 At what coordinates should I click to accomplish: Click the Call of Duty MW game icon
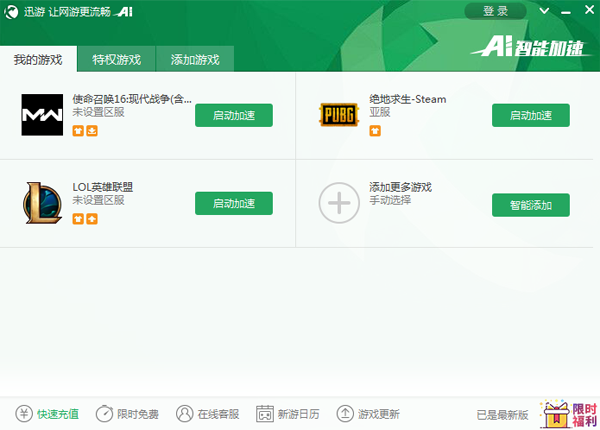[x=42, y=116]
